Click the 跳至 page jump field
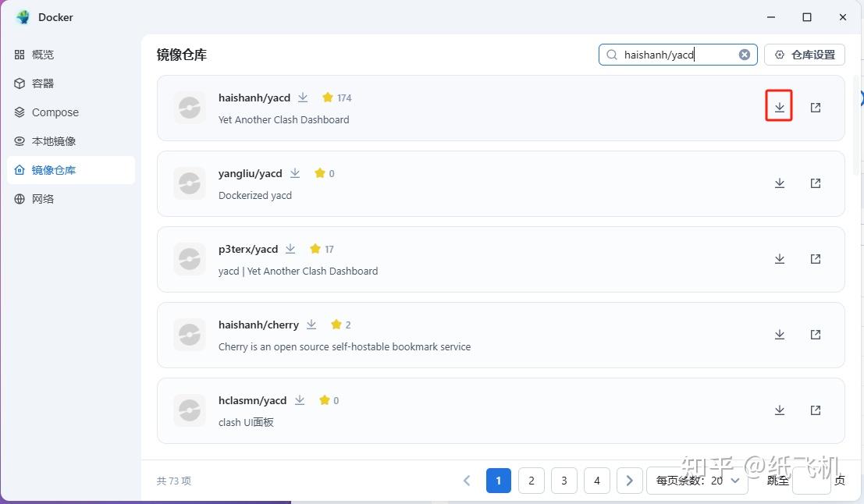864x504 pixels. point(811,481)
